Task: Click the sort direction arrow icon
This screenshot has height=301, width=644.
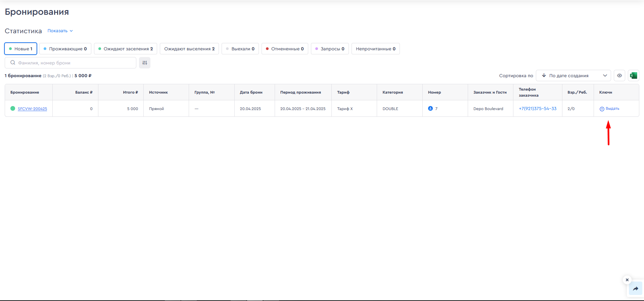Action: tap(544, 76)
